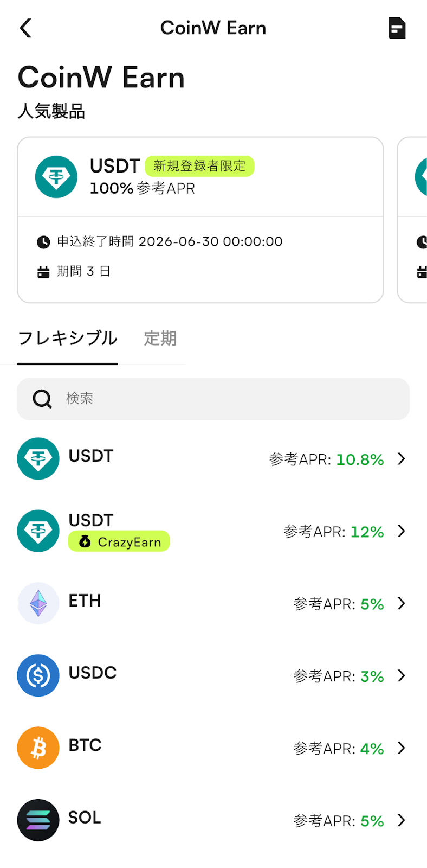This screenshot has height=868, width=427.
Task: Tap the CrazyEarn badge
Action: 119,542
